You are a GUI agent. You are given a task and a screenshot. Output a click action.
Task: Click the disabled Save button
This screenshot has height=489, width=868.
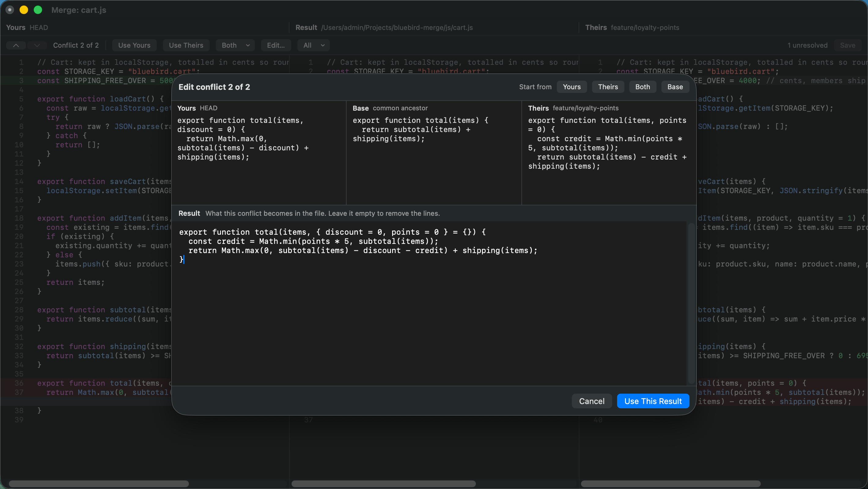point(848,45)
